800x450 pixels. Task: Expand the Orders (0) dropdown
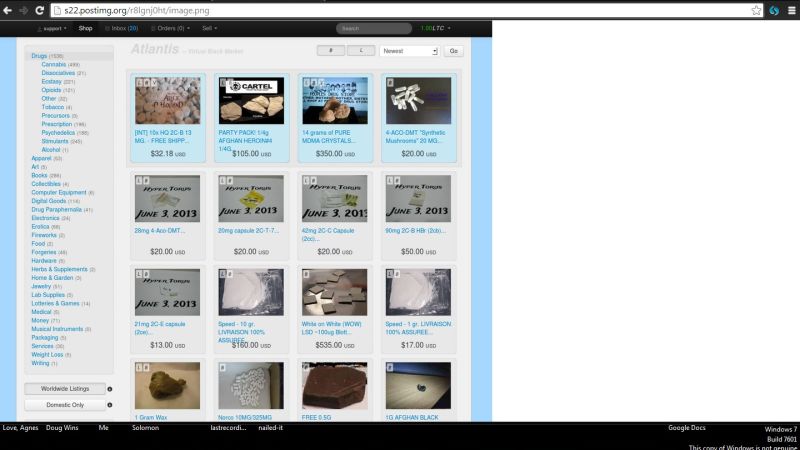[x=170, y=29]
